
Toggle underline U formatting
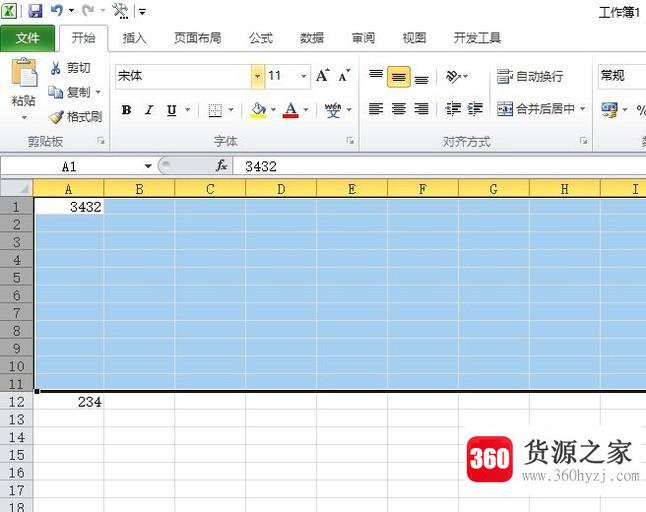(x=172, y=110)
